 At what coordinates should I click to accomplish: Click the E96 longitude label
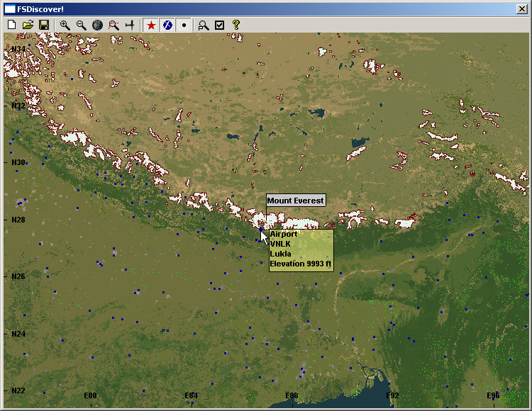tap(493, 395)
